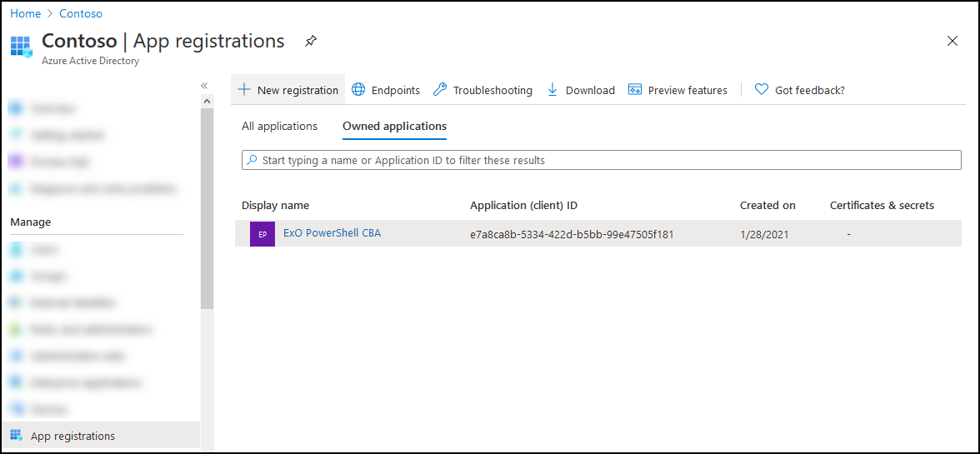Switch to All applications tab

point(279,127)
